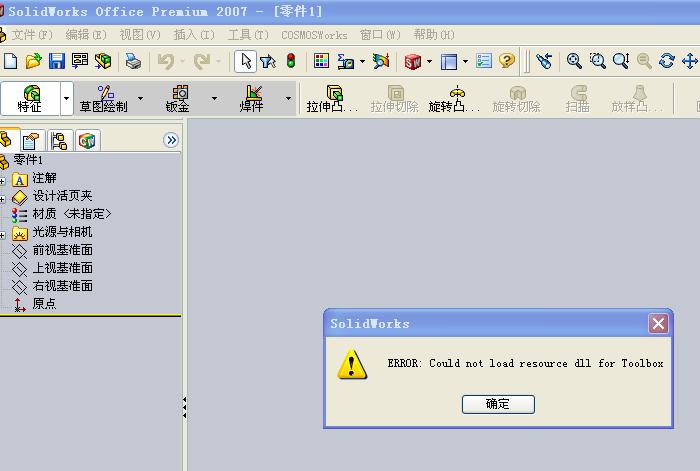Viewport: 700px width, 471px height.
Task: Click the Extruded Boss (拉伸凸) tool
Action: (333, 99)
